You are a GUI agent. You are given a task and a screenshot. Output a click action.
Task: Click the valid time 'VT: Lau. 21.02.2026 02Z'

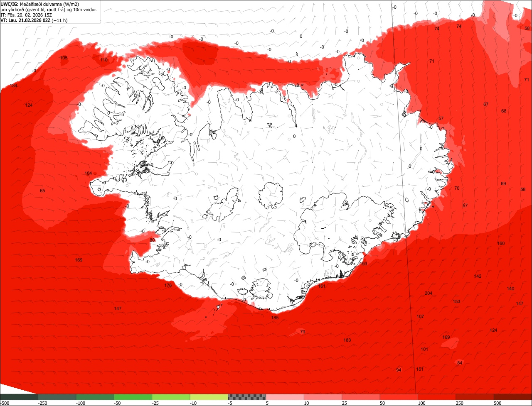click(26, 20)
